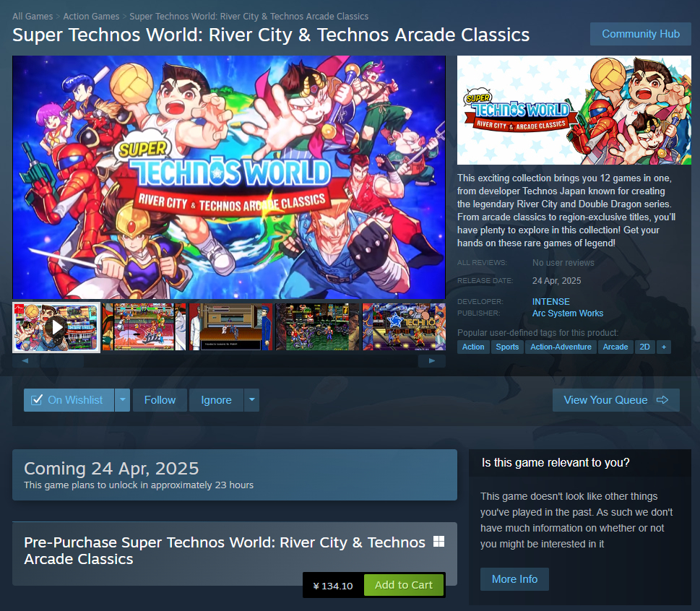700x611 pixels.
Task: Open the All Games breadcrumb
Action: point(33,17)
